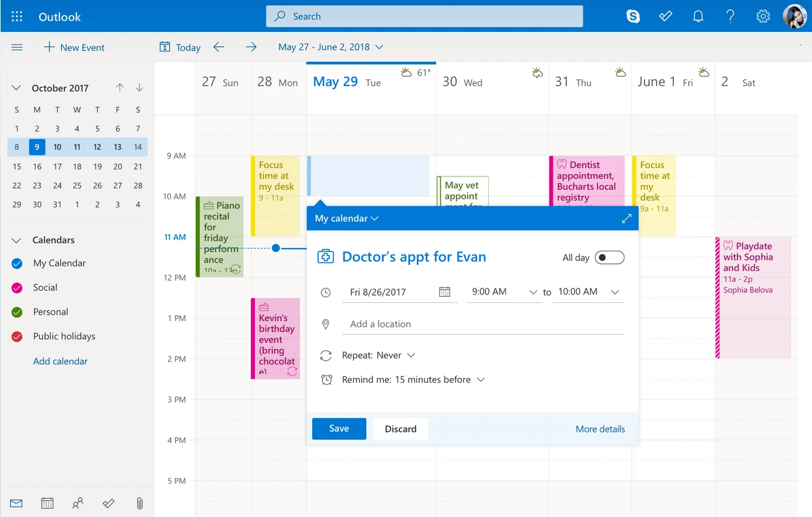Toggle the Public holidays calendar
812x517 pixels.
[17, 336]
